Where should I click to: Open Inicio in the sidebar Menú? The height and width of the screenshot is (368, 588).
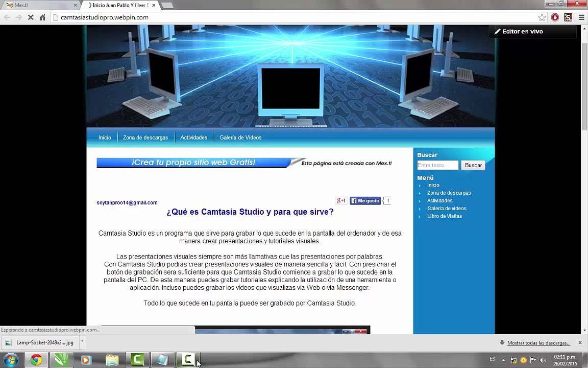tap(433, 185)
